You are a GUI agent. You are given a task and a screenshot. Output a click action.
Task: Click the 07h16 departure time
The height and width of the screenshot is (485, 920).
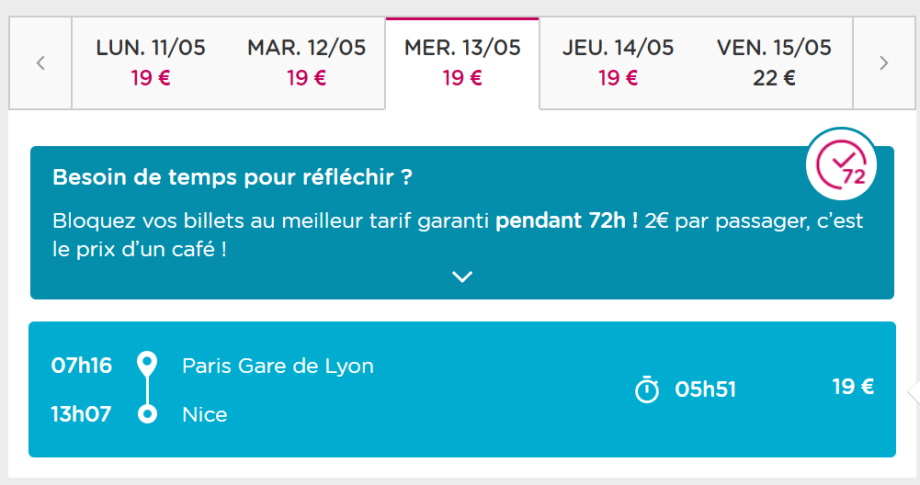(x=81, y=366)
